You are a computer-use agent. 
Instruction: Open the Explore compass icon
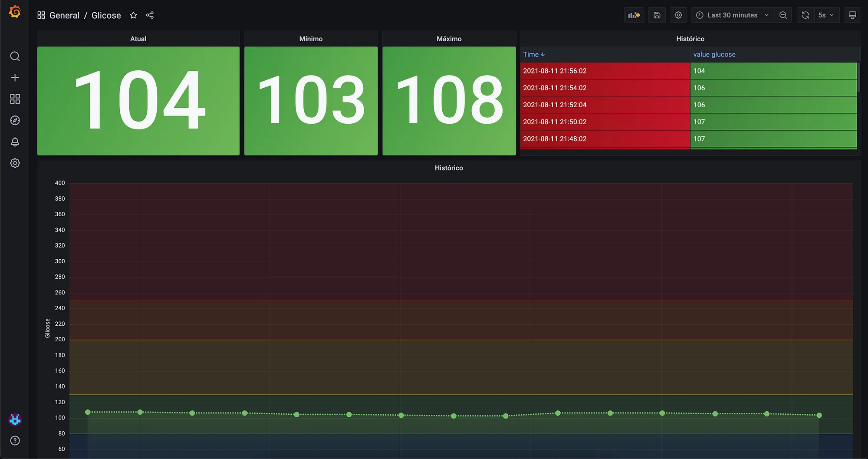click(x=15, y=120)
